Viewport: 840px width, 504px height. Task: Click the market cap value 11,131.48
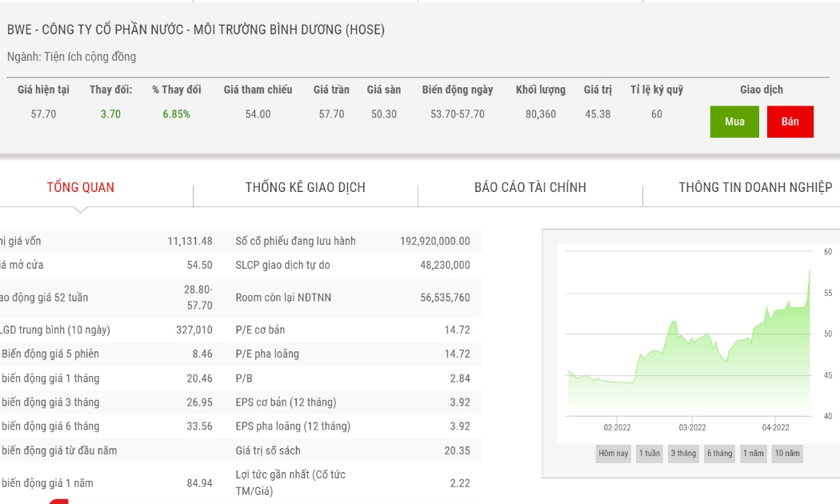[190, 241]
